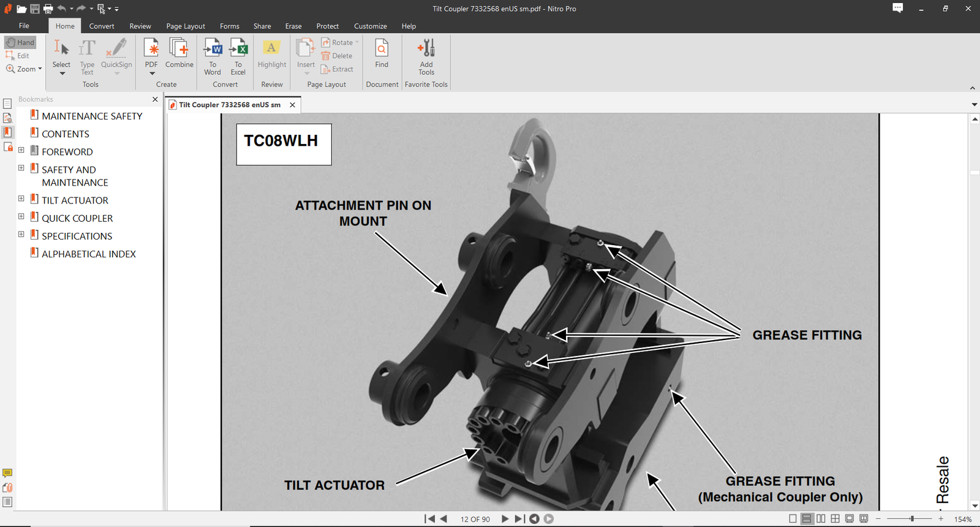Expand the TILT ACTUATOR bookmark
980x527 pixels.
(21, 199)
